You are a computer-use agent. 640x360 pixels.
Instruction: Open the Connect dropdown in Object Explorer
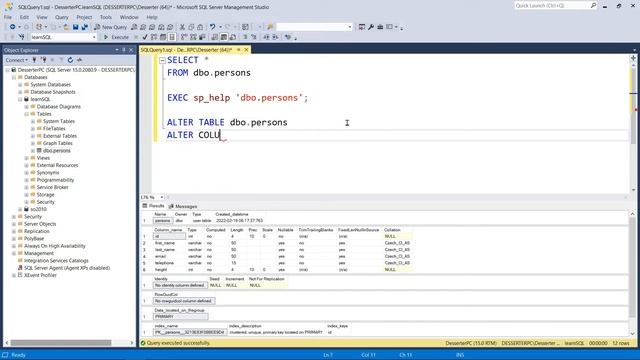[17, 60]
